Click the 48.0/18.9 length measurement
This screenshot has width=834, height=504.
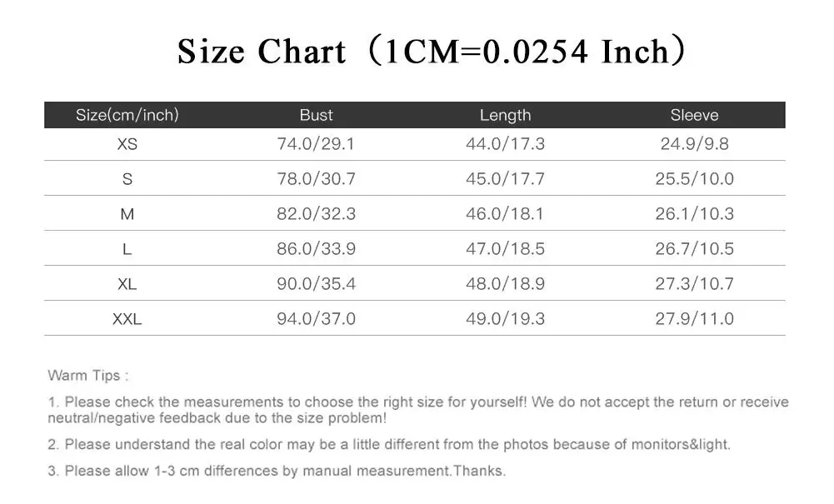505,284
